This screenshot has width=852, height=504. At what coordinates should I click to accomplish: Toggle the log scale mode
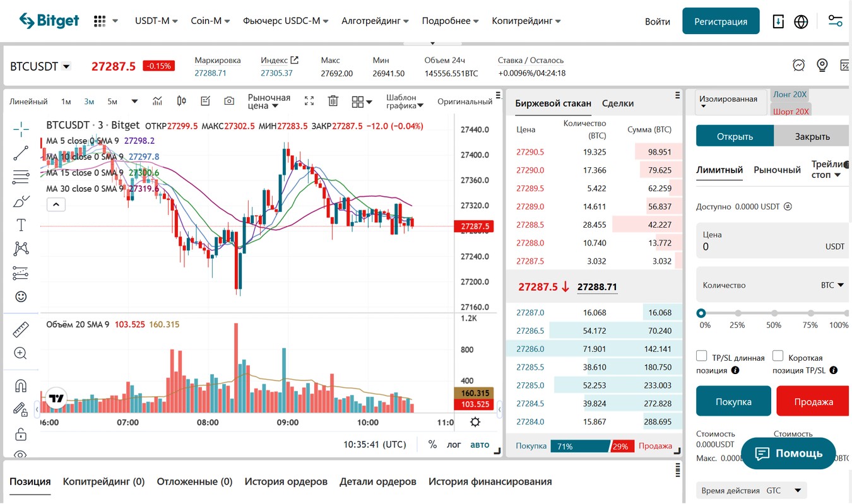(454, 444)
